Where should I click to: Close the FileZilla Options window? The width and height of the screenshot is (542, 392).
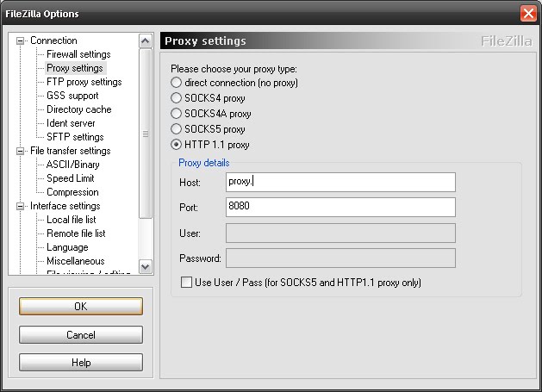(x=528, y=14)
